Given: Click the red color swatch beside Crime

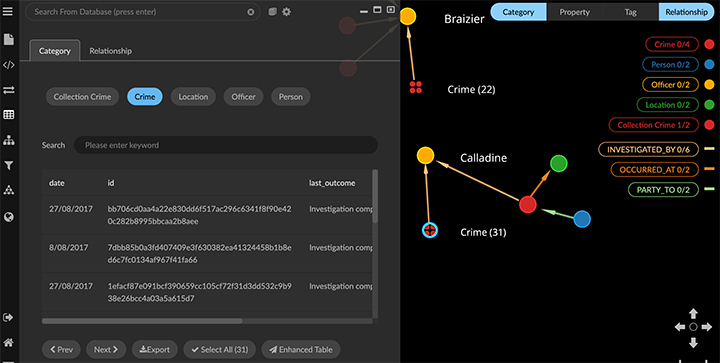Looking at the screenshot, I should click(709, 45).
